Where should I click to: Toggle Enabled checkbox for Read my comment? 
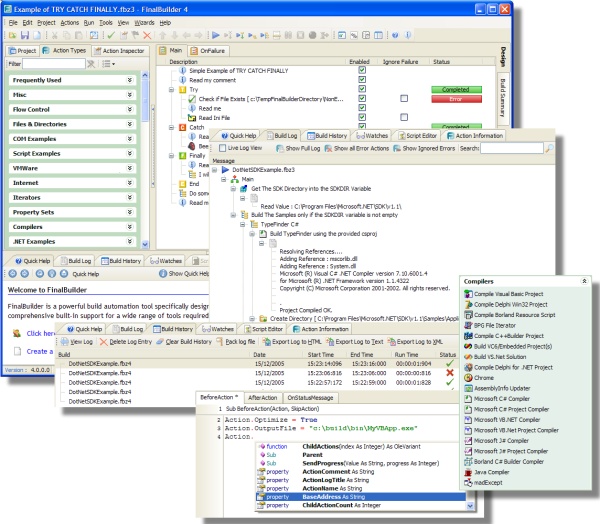tap(362, 80)
